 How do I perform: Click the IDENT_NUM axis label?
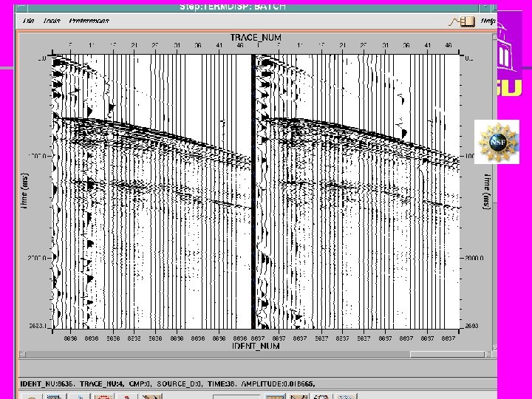[256, 346]
